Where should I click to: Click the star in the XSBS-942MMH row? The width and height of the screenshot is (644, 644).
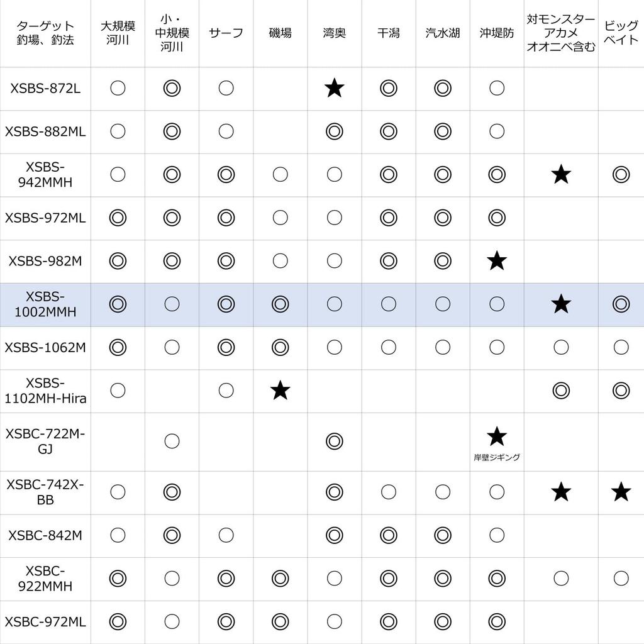click(560, 175)
